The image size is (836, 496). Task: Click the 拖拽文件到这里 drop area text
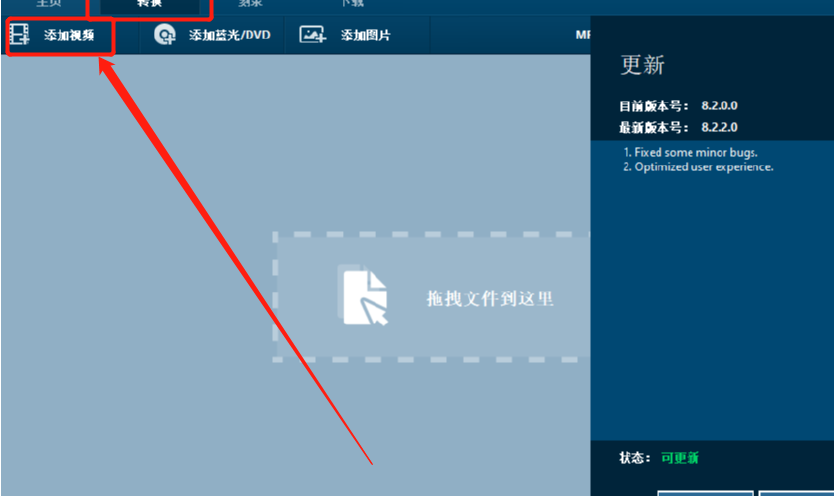[x=489, y=299]
